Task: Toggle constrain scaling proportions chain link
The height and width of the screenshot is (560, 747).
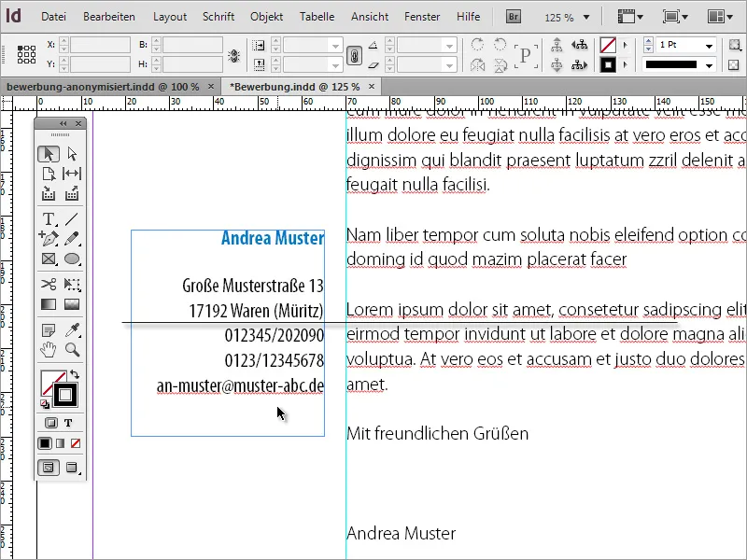Action: [x=354, y=56]
